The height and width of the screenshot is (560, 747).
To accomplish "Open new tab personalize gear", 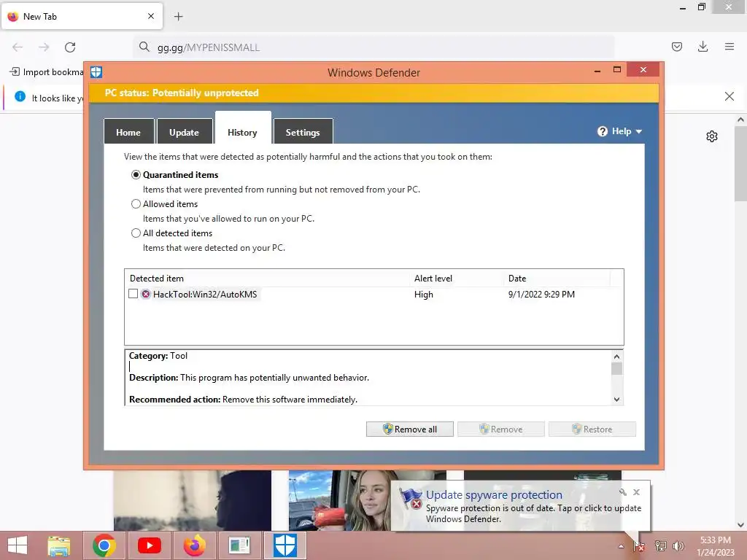I will (712, 136).
